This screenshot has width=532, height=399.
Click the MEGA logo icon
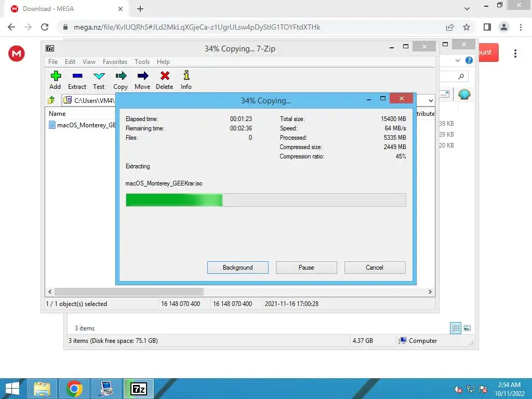[x=17, y=54]
